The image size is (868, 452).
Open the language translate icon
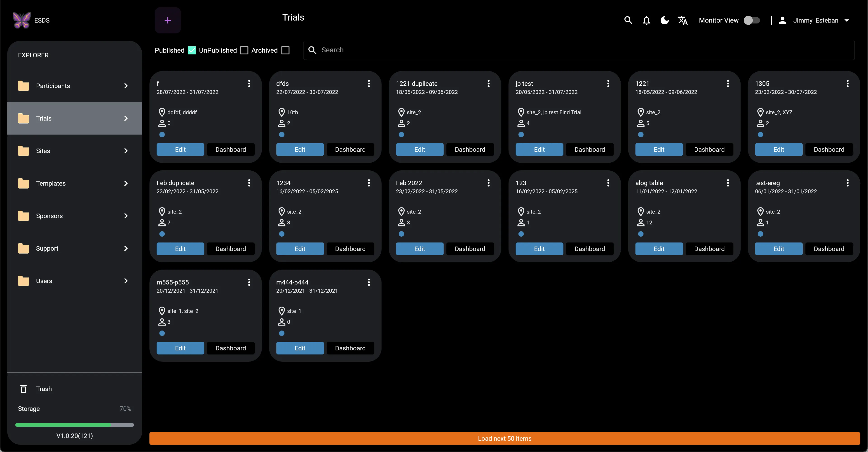click(683, 20)
